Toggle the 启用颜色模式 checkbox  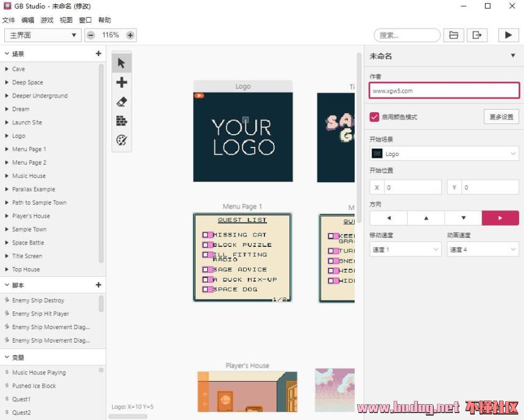(x=374, y=116)
